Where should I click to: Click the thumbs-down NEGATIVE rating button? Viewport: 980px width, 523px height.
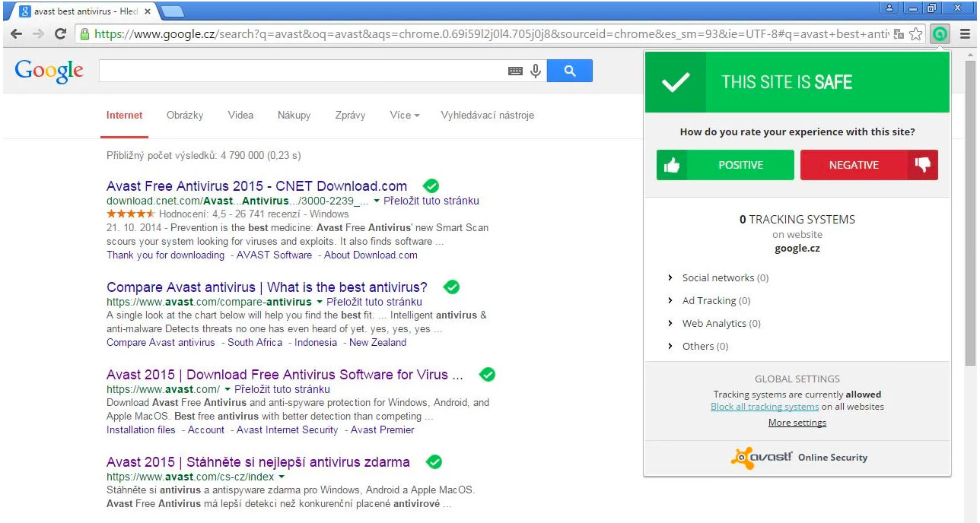tap(869, 165)
